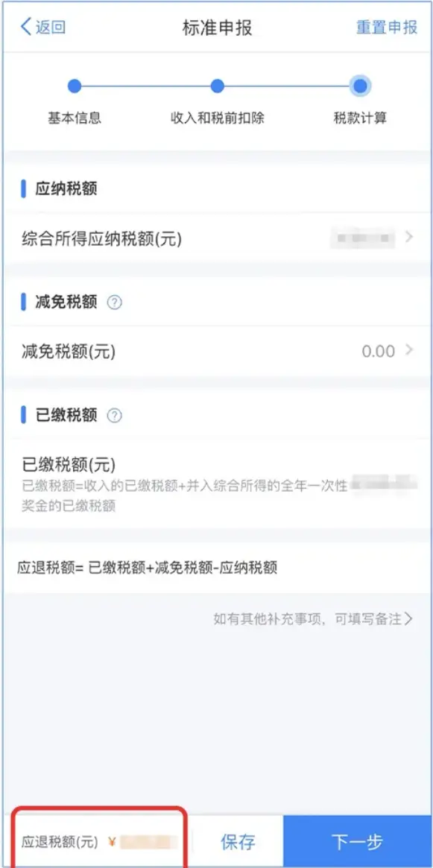Click the highlighted 税款计算 step dot
This screenshot has height=868, width=433.
pyautogui.click(x=359, y=85)
